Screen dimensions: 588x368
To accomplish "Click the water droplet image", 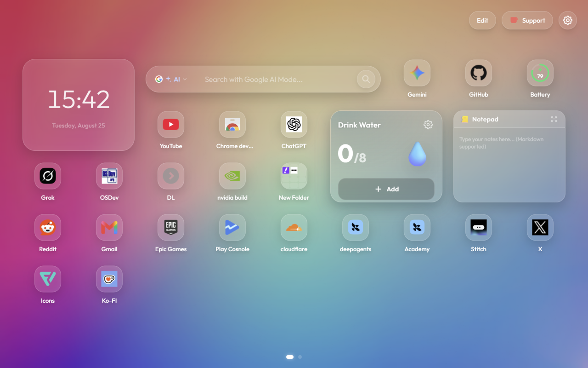I will (417, 154).
